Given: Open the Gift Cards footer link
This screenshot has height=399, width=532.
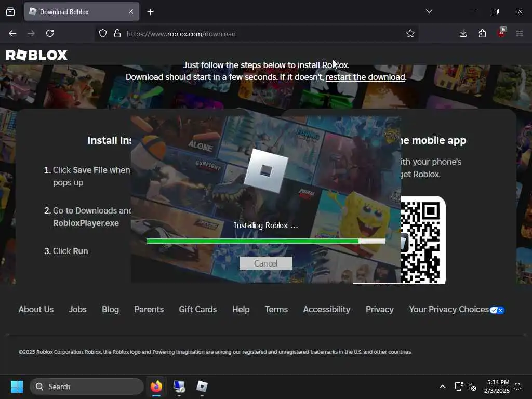Looking at the screenshot, I should (198, 310).
